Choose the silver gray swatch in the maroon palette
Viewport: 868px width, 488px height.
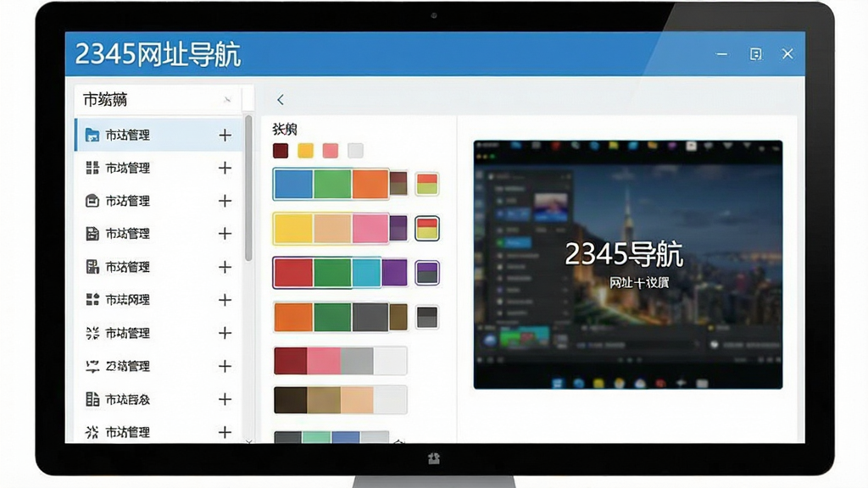point(357,361)
